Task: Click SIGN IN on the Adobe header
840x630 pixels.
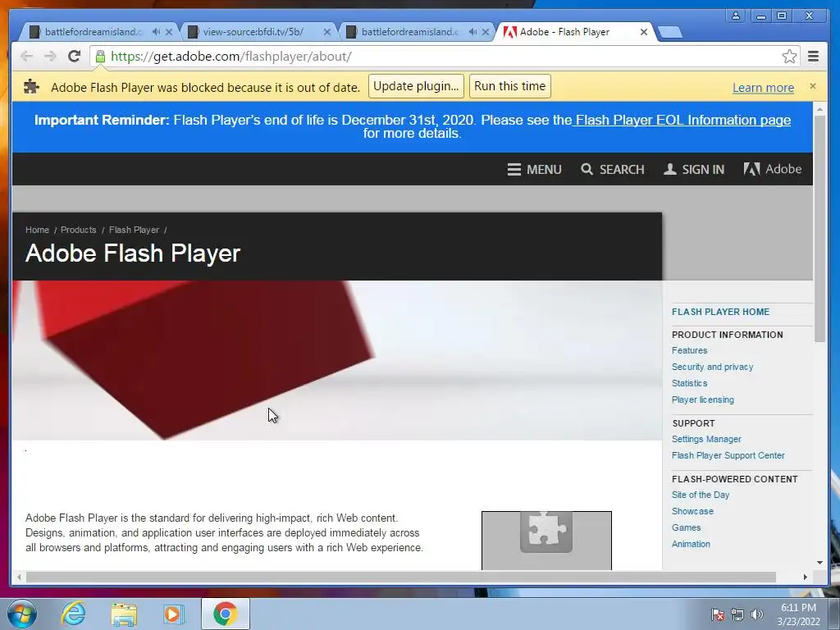Action: click(x=694, y=169)
